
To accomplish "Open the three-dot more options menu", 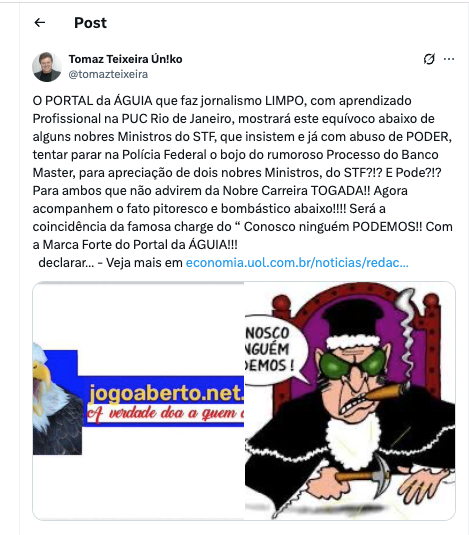I will tap(449, 59).
